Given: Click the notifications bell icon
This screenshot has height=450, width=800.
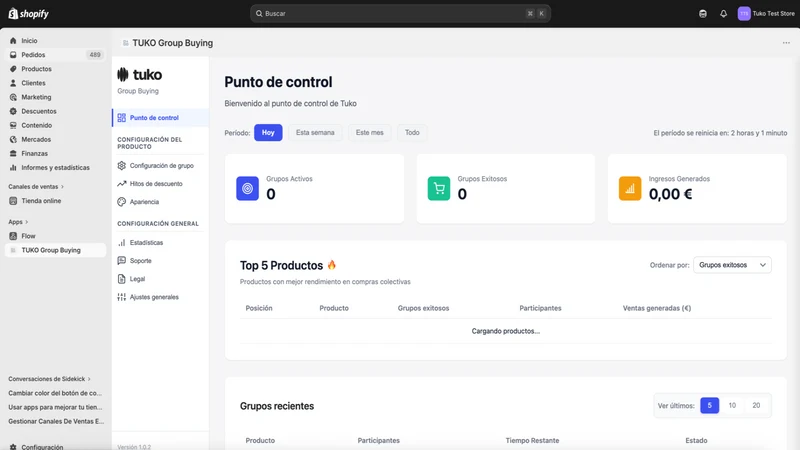Looking at the screenshot, I should click(723, 14).
